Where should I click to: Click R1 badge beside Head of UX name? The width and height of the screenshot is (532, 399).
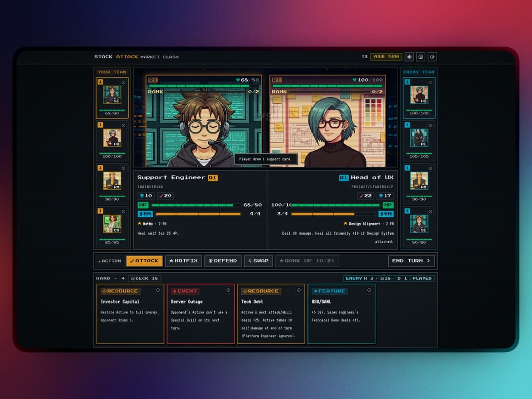pos(344,178)
